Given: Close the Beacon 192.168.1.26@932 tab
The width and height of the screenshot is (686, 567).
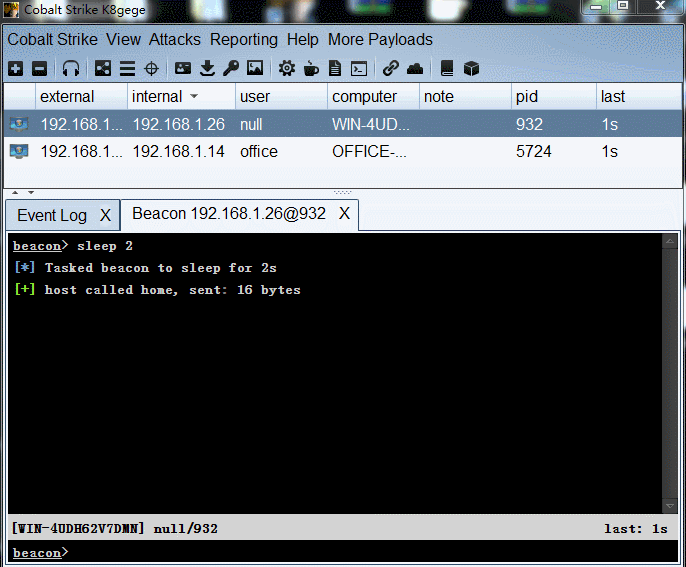Looking at the screenshot, I should [x=344, y=214].
